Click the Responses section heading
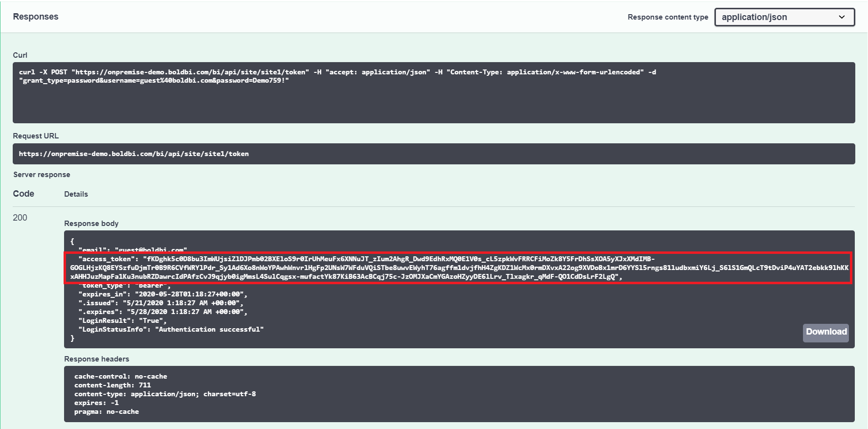This screenshot has height=429, width=868. click(x=36, y=17)
